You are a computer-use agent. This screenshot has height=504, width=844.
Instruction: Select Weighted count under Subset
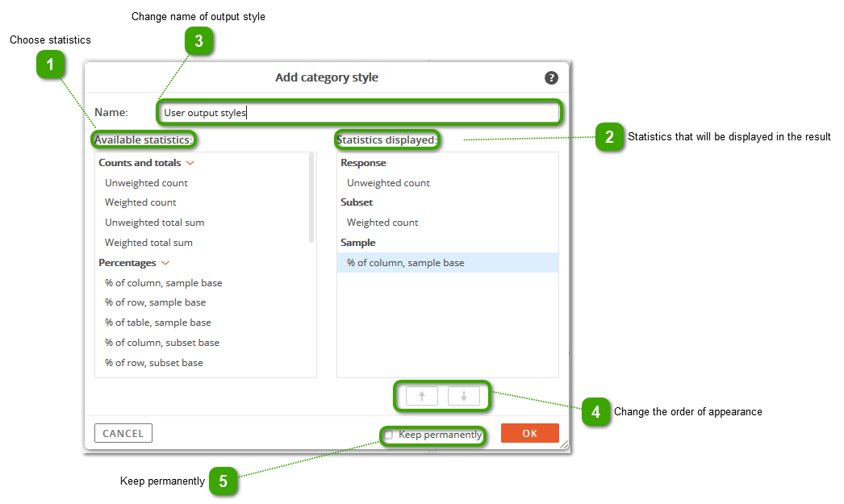(382, 222)
